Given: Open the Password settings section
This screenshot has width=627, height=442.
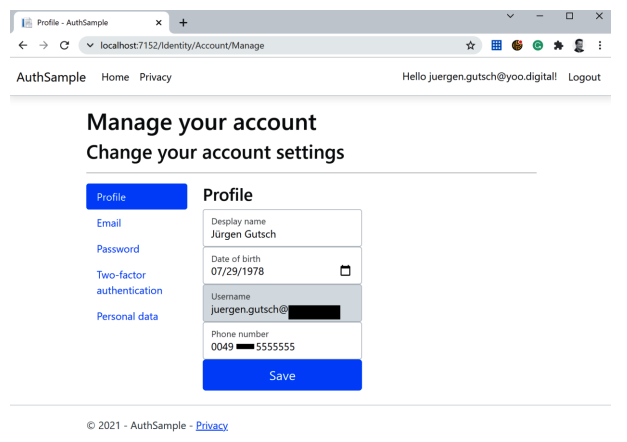Looking at the screenshot, I should click(118, 249).
